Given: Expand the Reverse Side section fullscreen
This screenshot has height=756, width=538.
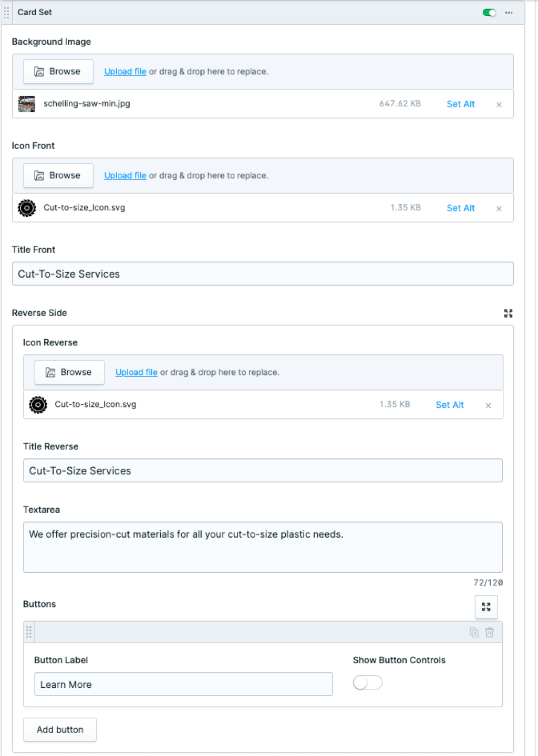Looking at the screenshot, I should (x=508, y=313).
